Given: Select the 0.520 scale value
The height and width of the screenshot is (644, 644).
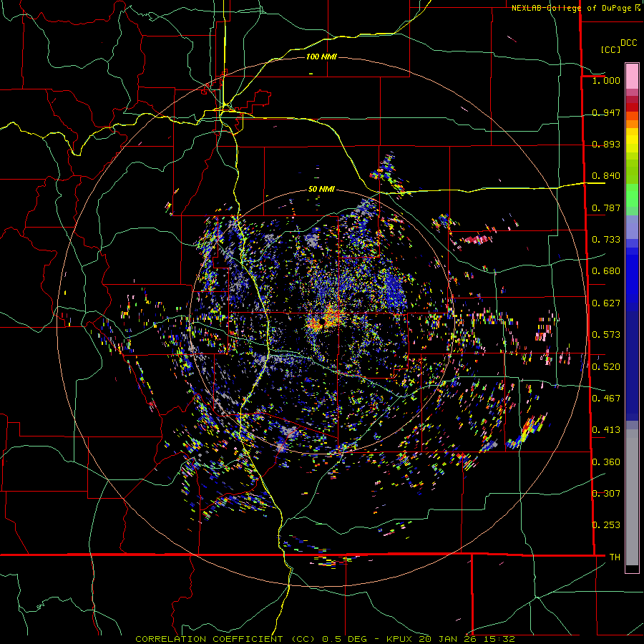Looking at the screenshot, I should coord(606,367).
